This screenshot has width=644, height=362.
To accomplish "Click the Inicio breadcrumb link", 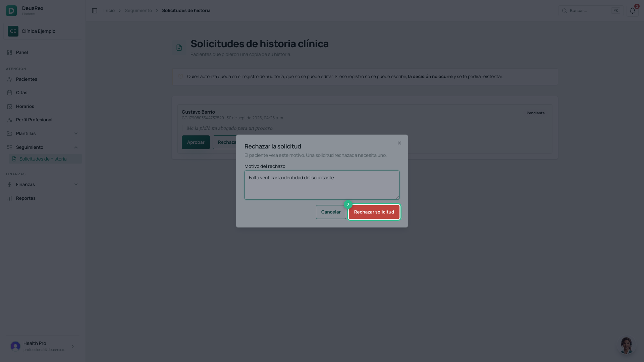I will [109, 11].
